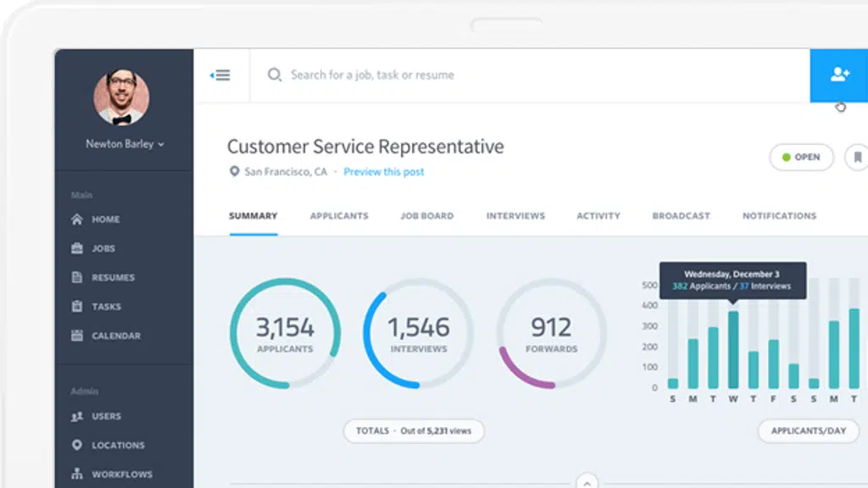Open JOBS in the sidebar
The image size is (868, 488).
coord(103,248)
